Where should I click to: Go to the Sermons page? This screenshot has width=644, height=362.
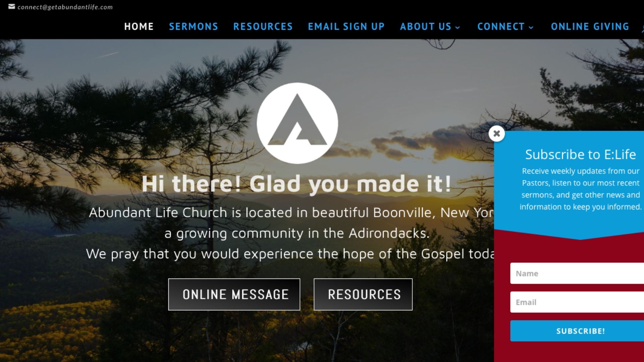(194, 26)
